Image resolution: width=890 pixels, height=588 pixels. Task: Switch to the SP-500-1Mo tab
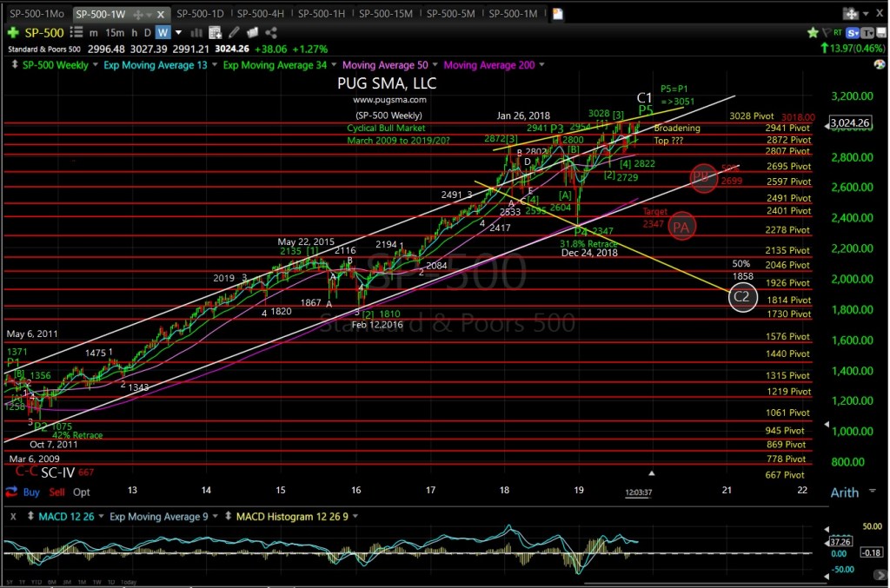[x=37, y=14]
